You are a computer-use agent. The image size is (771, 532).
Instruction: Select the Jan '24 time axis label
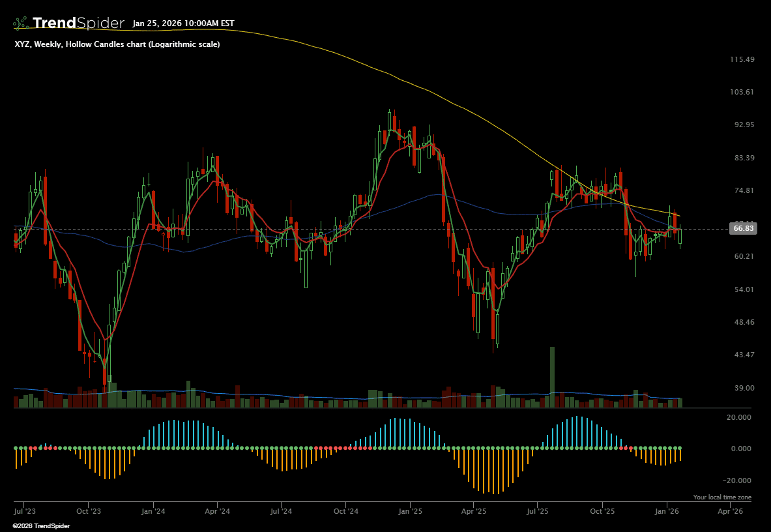(153, 512)
